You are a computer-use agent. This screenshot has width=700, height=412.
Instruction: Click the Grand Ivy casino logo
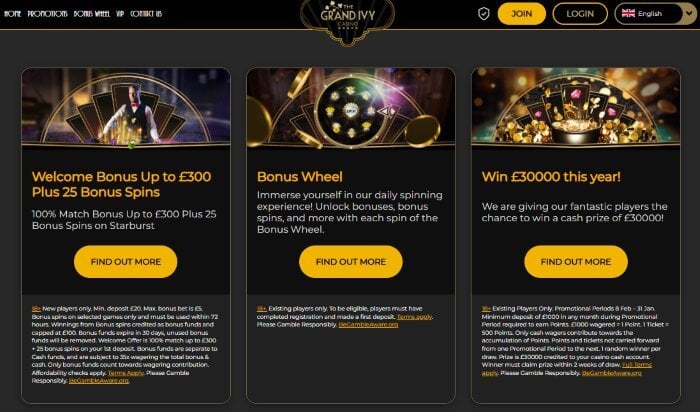[x=349, y=16]
